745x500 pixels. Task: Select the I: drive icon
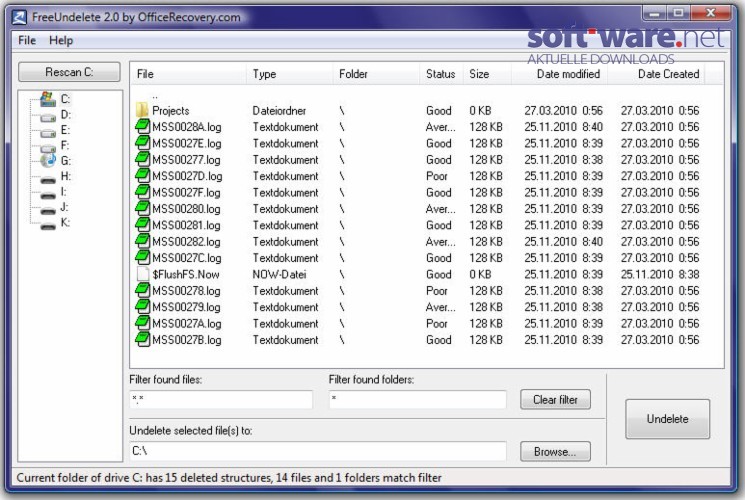pos(48,195)
